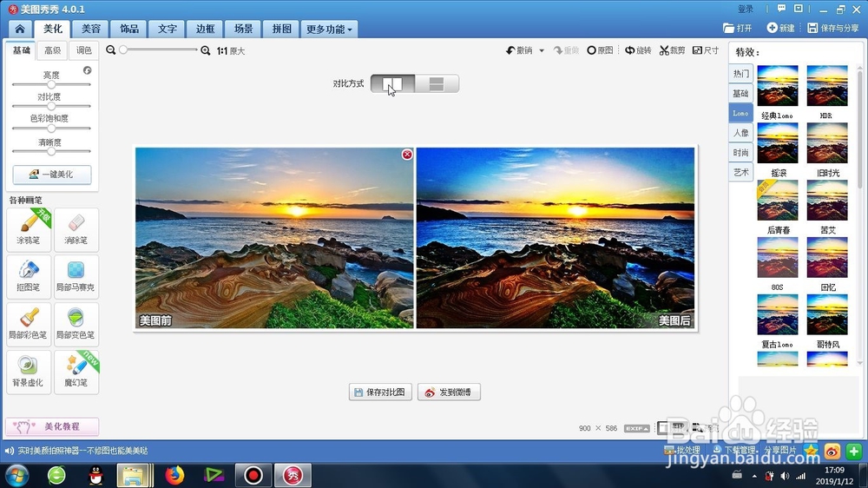
Task: Apply the 哥特风 effect thumbnail
Action: pos(827,314)
